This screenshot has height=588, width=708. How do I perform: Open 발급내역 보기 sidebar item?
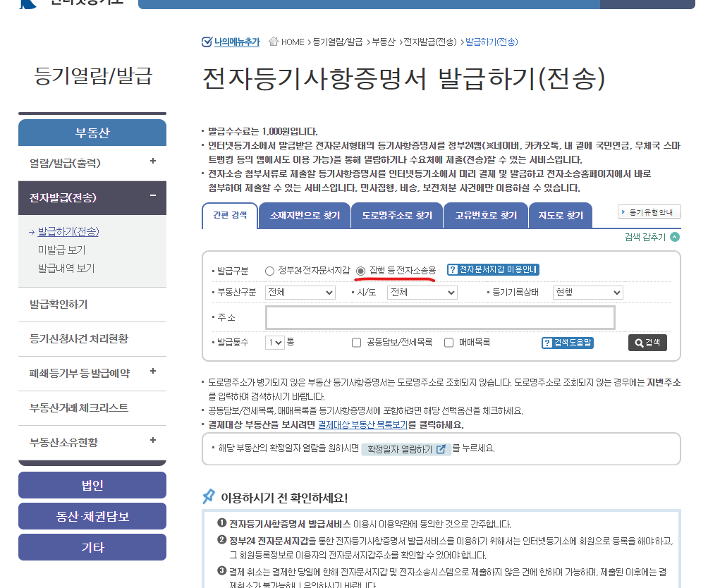tap(66, 269)
